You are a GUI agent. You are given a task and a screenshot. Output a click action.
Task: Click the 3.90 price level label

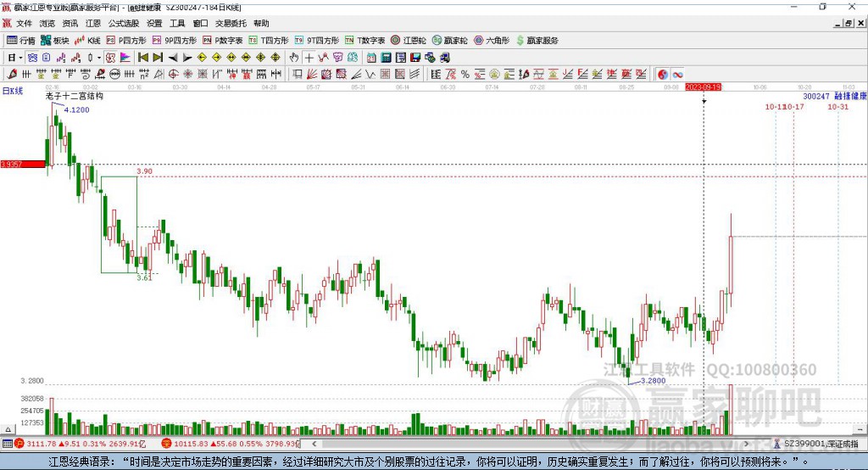144,171
